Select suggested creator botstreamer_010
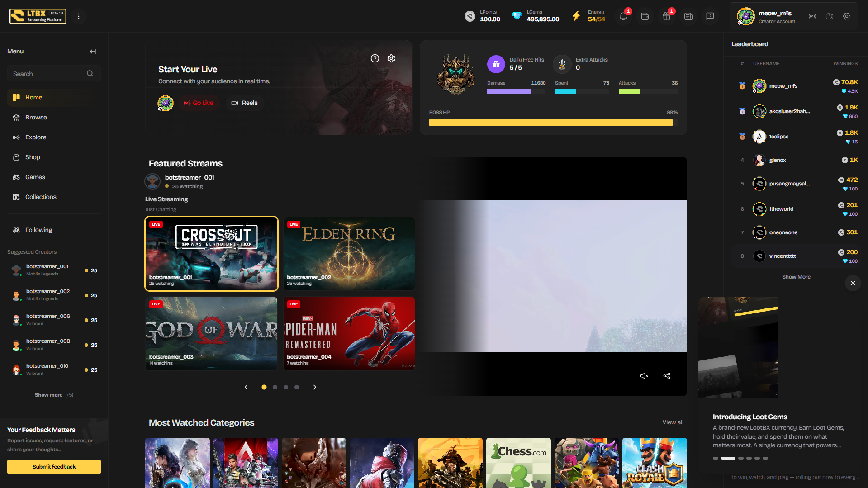868x488 pixels. pyautogui.click(x=54, y=370)
